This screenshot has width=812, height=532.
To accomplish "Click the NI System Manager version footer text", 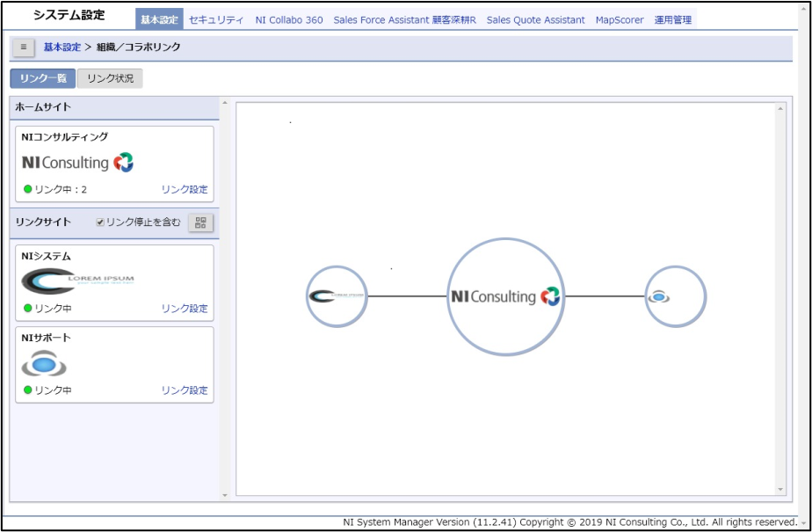I will tap(570, 521).
